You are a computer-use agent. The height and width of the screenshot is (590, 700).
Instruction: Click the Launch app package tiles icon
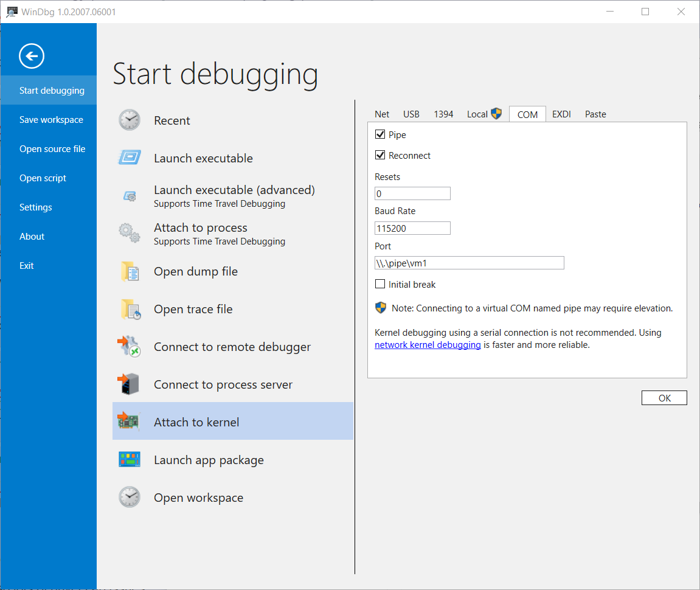(x=130, y=459)
